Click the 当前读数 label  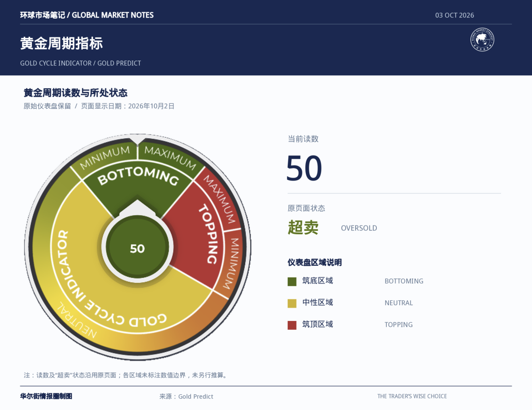(303, 139)
